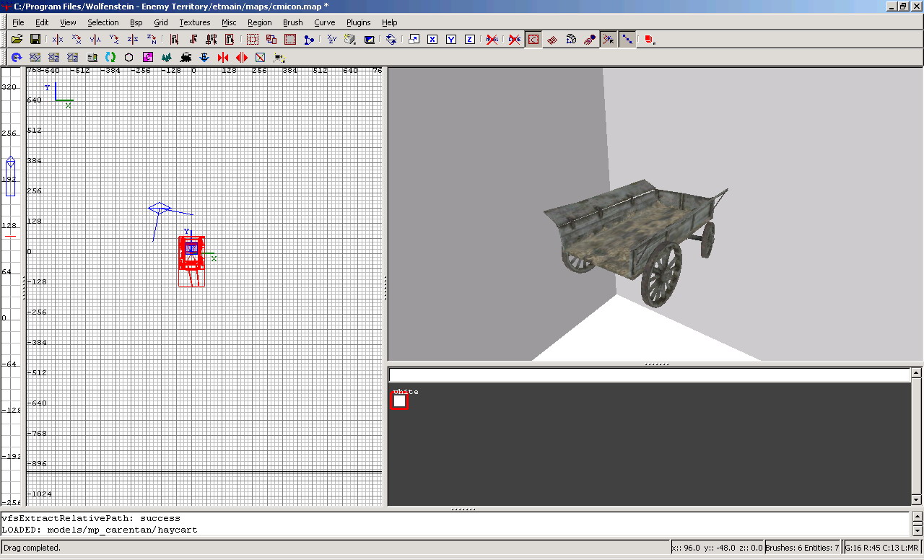Screen dimensions: 924x560
Task: Open the texture view mode cube icon
Action: click(351, 39)
